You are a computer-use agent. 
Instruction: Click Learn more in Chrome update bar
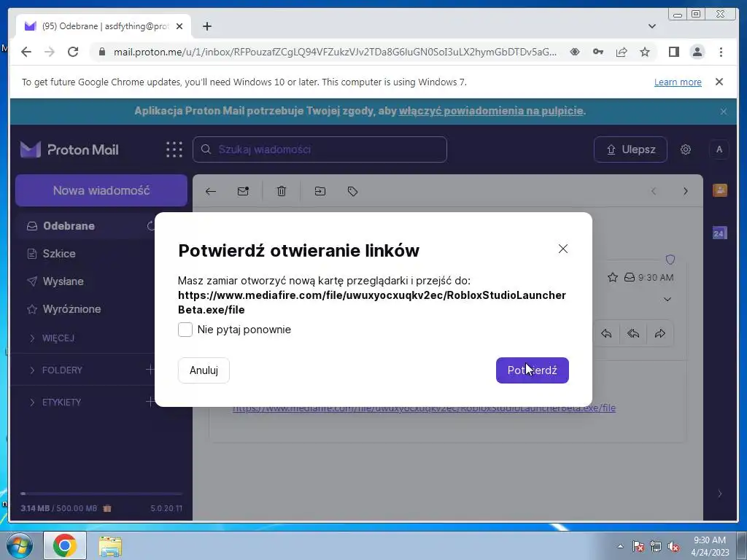pos(678,82)
